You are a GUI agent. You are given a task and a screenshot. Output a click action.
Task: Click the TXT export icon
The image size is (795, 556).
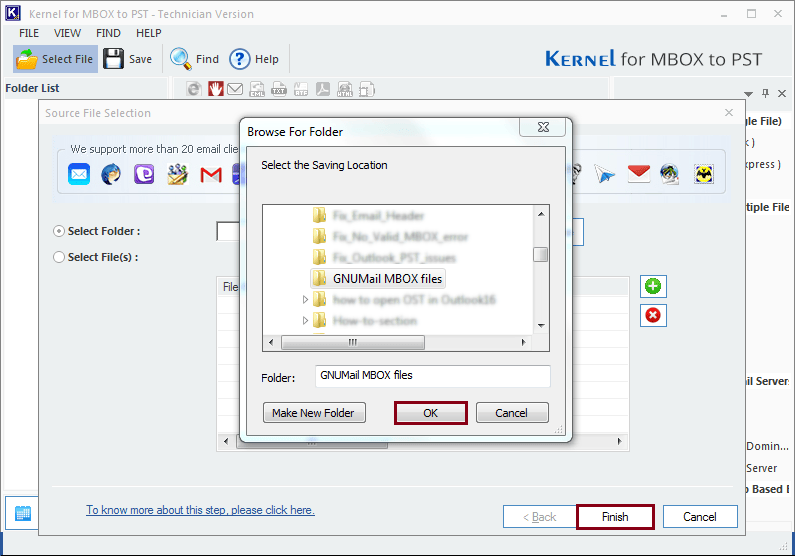pyautogui.click(x=279, y=89)
